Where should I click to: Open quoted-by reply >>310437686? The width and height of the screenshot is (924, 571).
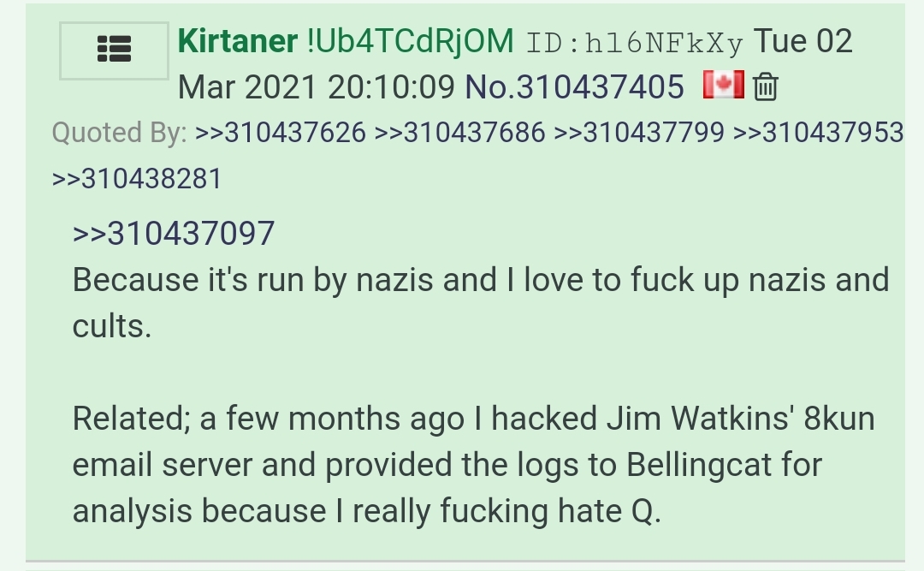click(x=459, y=132)
